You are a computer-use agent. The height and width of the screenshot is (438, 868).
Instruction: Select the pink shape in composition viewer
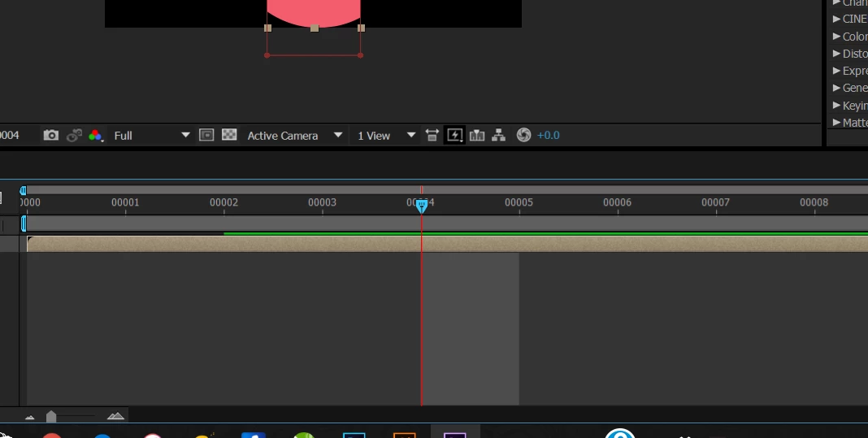[x=314, y=11]
